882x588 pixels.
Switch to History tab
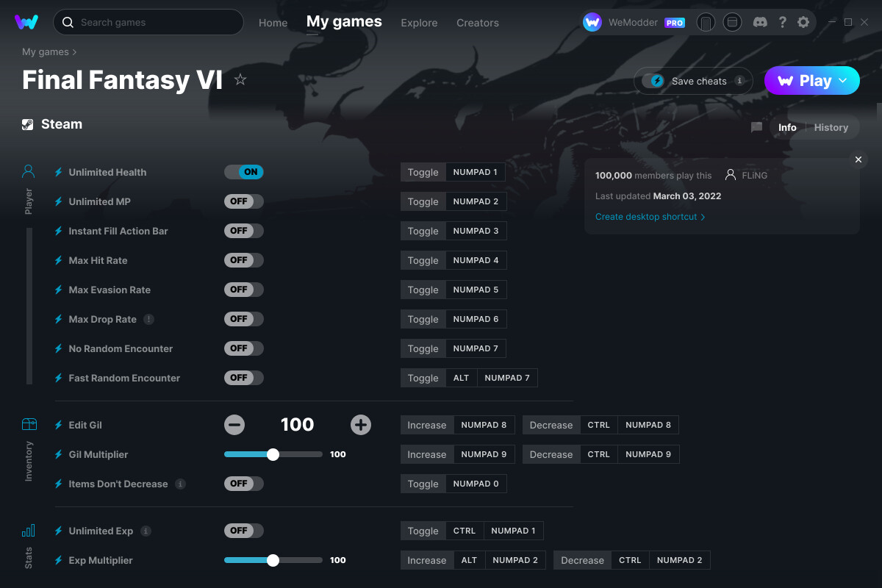tap(831, 127)
